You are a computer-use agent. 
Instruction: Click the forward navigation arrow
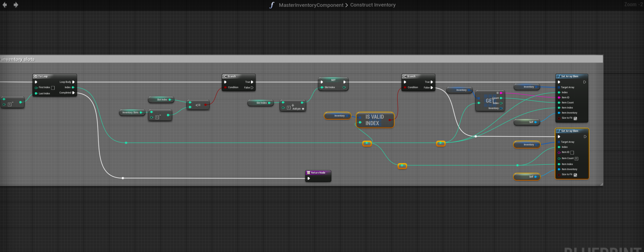[16, 5]
